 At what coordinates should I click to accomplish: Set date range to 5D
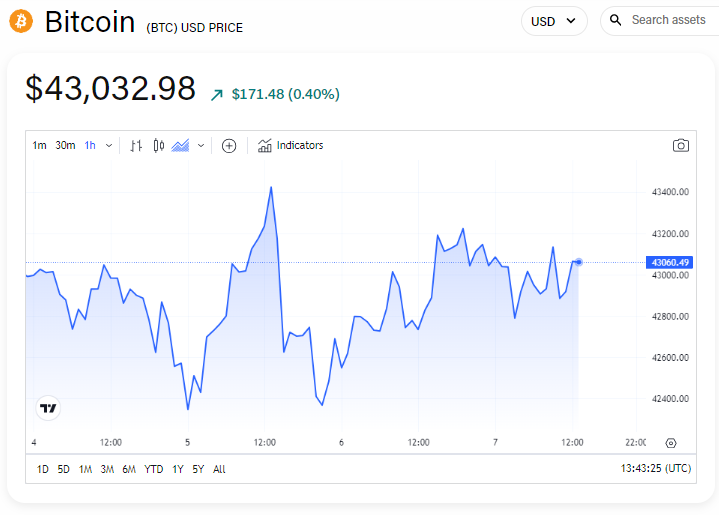64,469
